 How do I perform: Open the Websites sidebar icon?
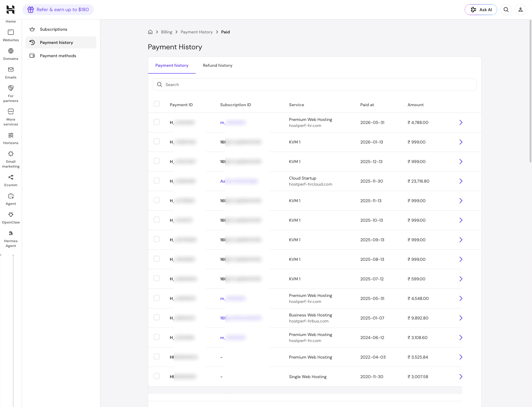11,32
